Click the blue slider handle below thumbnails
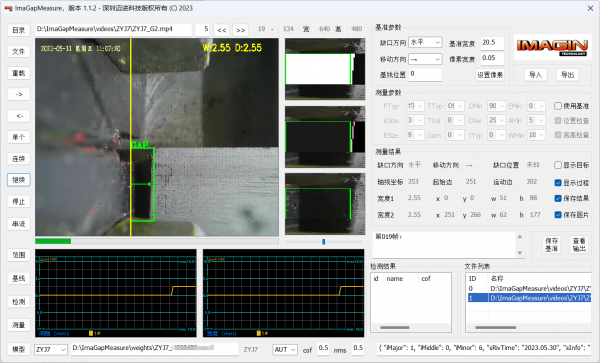Viewport: 600px width, 363px height. pyautogui.click(x=324, y=242)
